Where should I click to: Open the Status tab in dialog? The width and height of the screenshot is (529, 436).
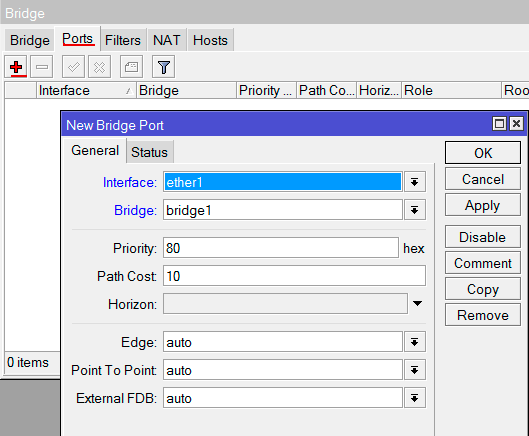point(149,152)
